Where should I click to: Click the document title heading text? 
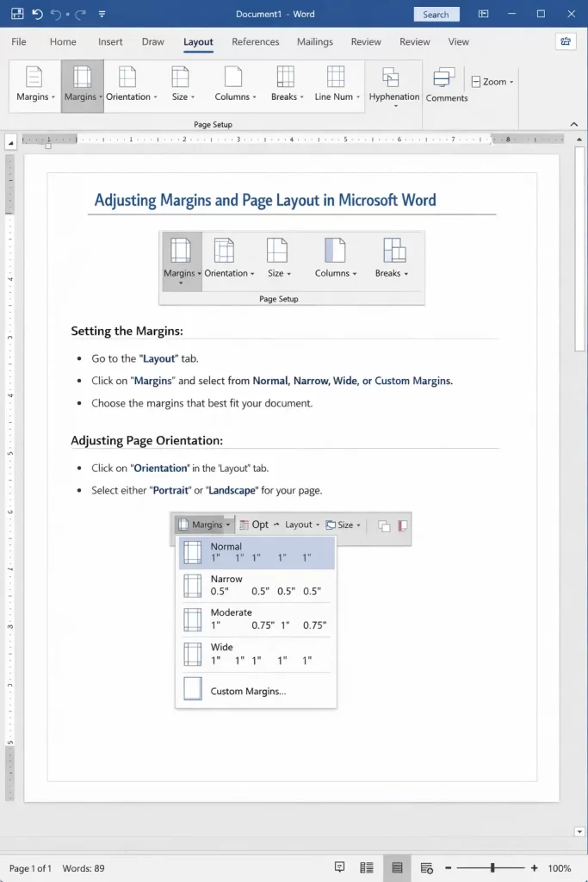pyautogui.click(x=265, y=200)
